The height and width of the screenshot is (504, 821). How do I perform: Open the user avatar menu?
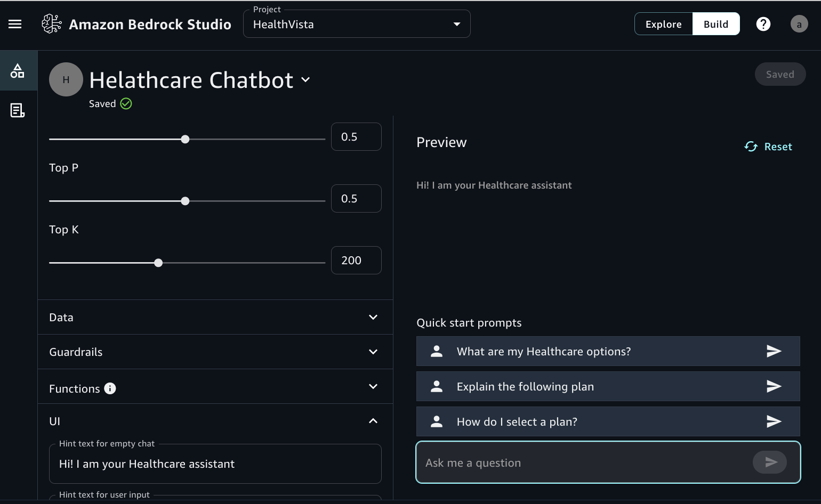tap(799, 24)
